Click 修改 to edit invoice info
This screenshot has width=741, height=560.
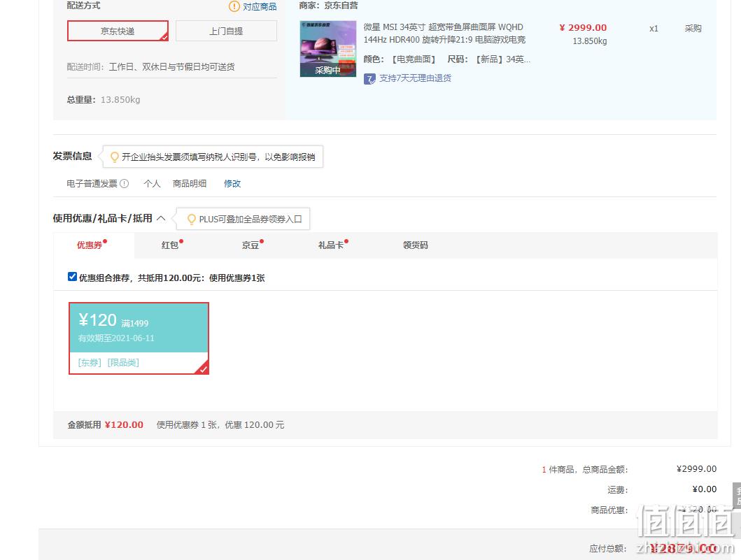[232, 184]
